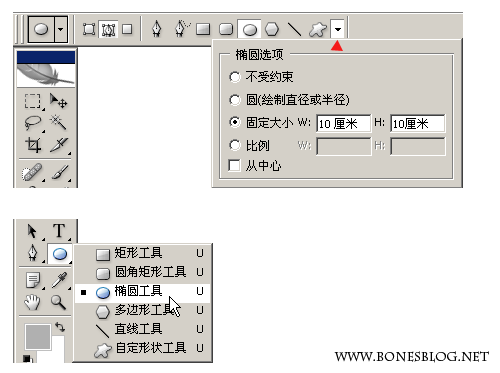Click the 比例 H input field
The height and width of the screenshot is (373, 500).
click(418, 147)
